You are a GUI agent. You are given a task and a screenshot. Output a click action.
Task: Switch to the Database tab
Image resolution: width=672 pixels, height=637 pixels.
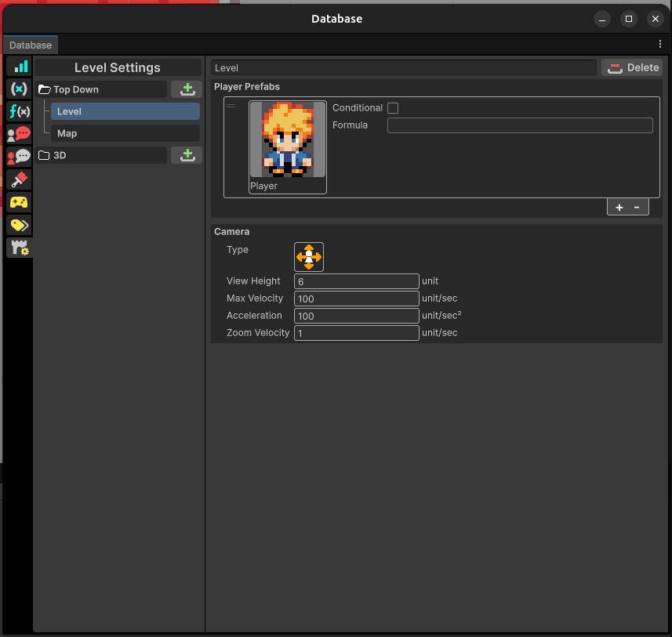tap(30, 45)
